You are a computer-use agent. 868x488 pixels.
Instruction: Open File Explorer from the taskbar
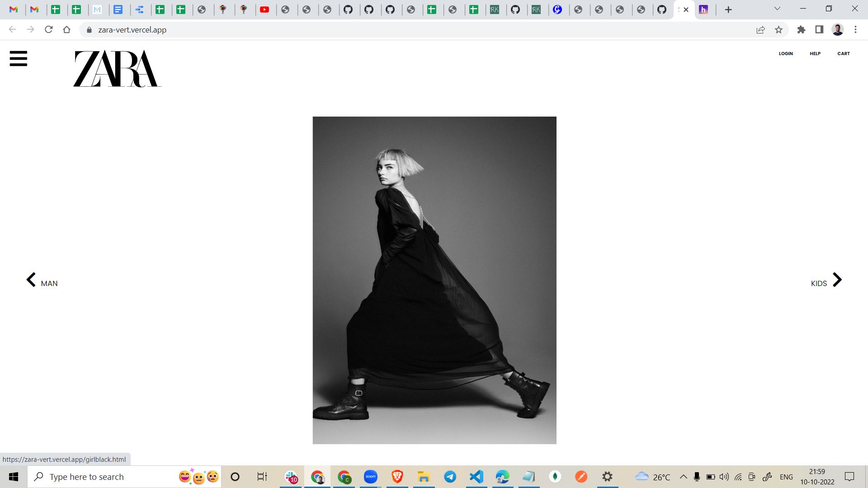(x=424, y=476)
